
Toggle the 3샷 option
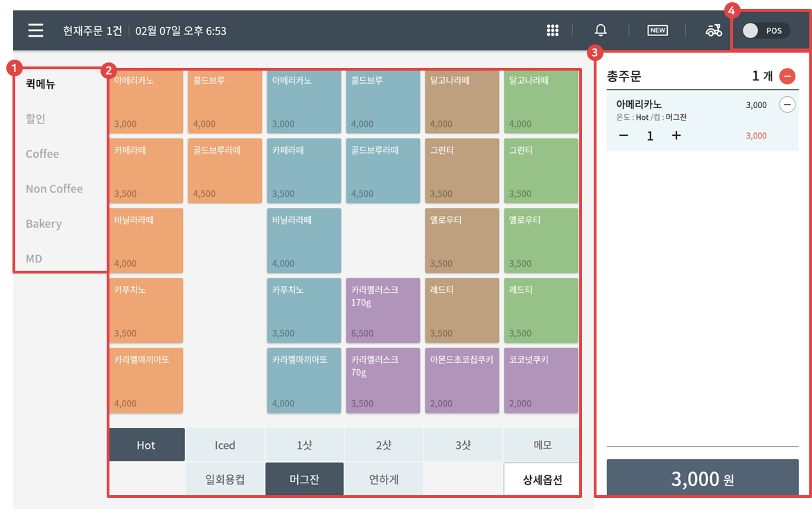(463, 445)
